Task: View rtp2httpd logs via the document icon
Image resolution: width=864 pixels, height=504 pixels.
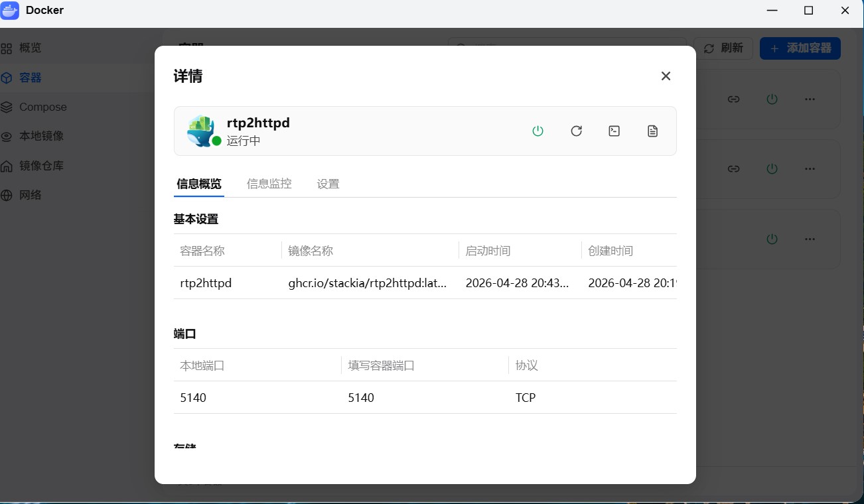Action: click(x=653, y=131)
